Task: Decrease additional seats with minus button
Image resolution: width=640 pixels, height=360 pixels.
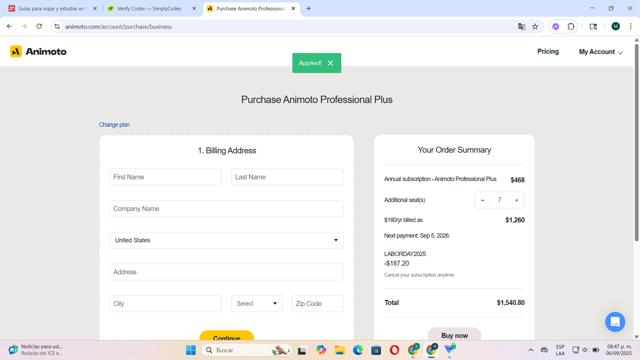Action: point(482,200)
